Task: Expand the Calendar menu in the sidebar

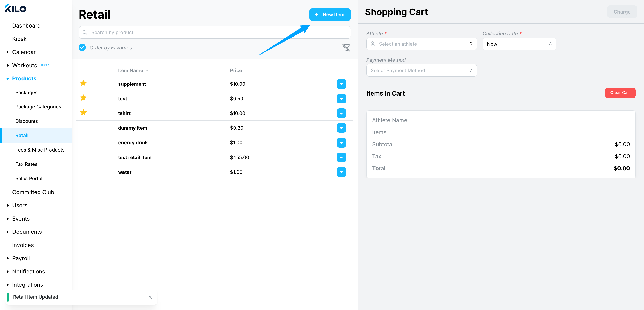Action: tap(24, 52)
